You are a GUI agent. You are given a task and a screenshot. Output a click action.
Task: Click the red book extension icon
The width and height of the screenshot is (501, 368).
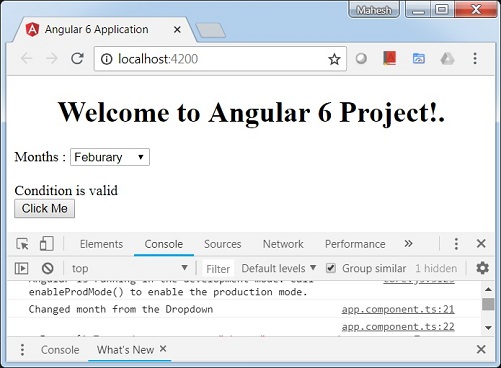click(389, 59)
